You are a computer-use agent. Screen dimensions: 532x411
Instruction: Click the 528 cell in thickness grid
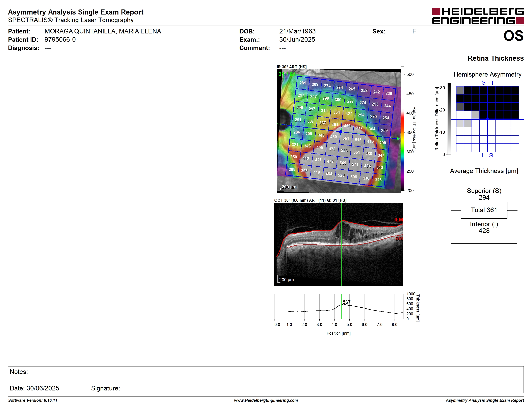pyautogui.click(x=341, y=175)
